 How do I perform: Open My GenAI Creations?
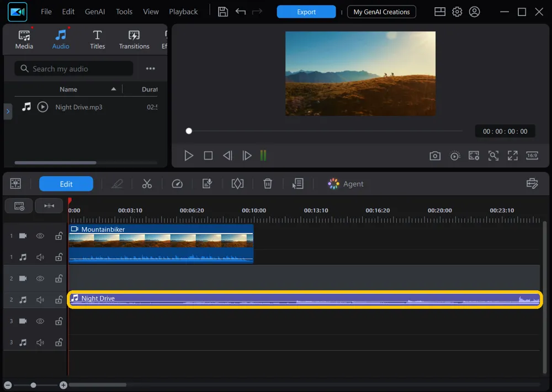(381, 12)
